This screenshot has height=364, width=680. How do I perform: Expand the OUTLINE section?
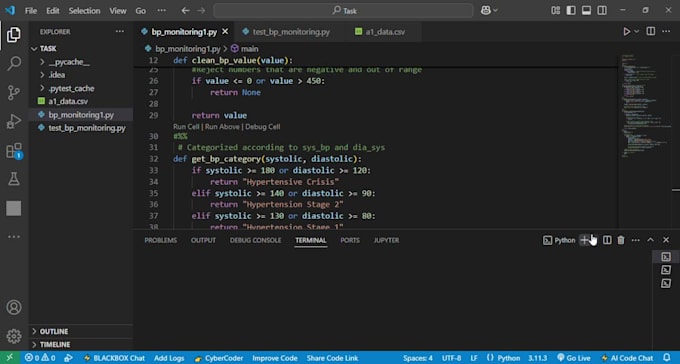click(81, 331)
